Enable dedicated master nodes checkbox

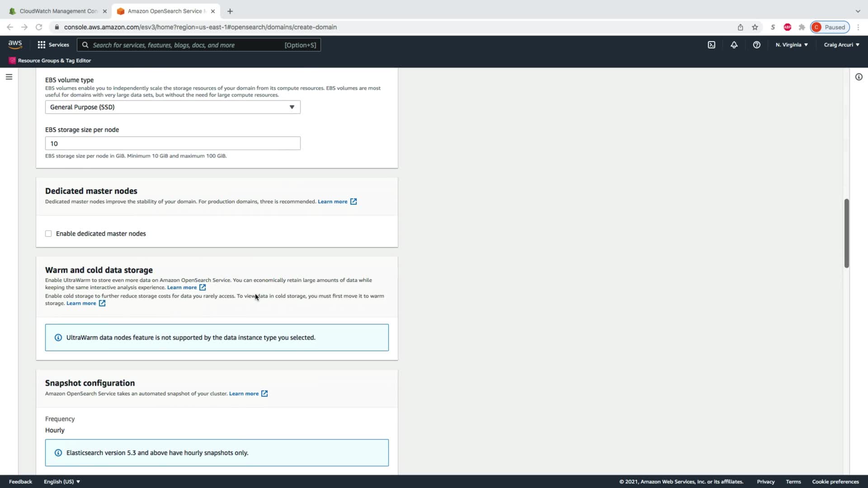click(48, 234)
